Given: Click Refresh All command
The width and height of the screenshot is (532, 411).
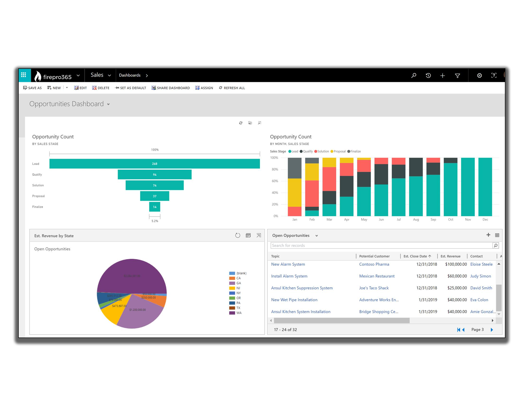Looking at the screenshot, I should (232, 88).
